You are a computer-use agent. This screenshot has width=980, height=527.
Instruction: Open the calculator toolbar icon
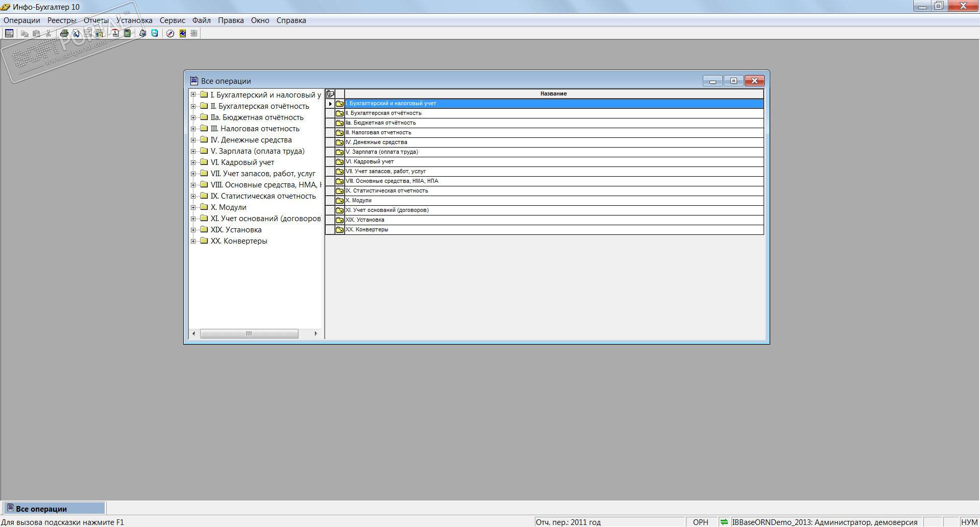pos(128,33)
